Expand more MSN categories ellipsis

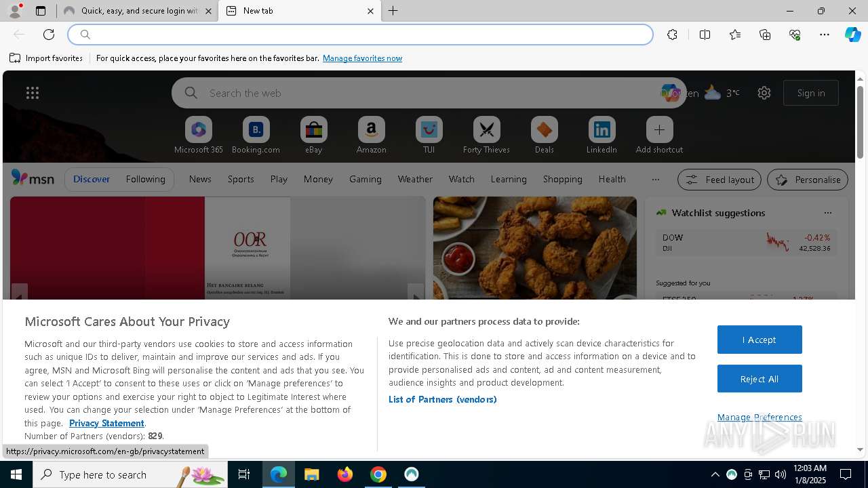(x=655, y=180)
